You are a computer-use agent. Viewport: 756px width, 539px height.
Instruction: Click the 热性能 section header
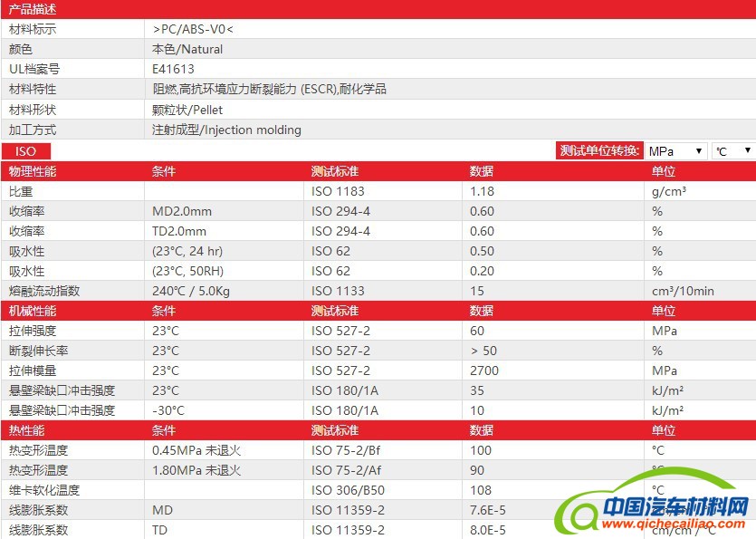(x=27, y=430)
